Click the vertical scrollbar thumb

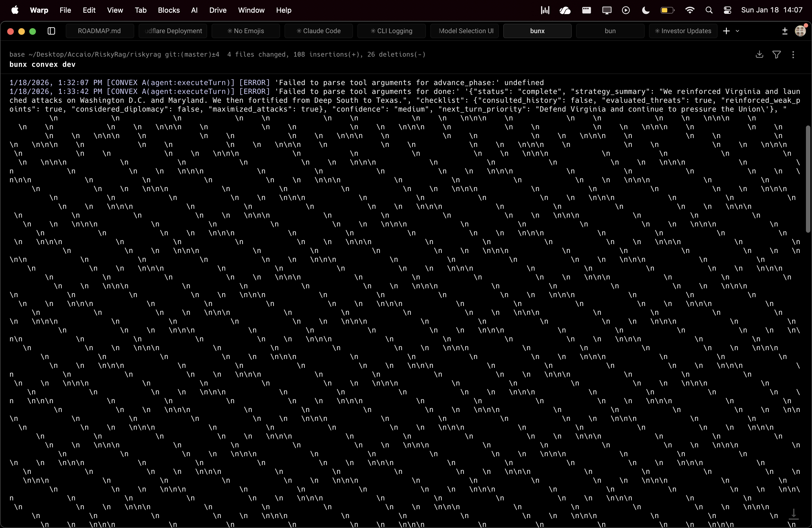click(808, 179)
